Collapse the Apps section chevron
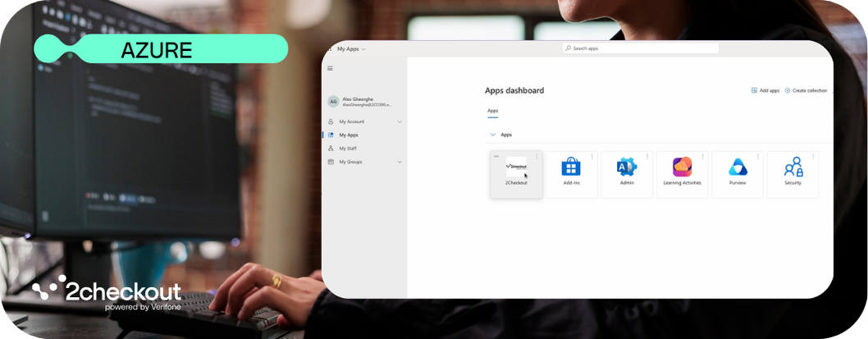This screenshot has width=868, height=339. (x=493, y=135)
